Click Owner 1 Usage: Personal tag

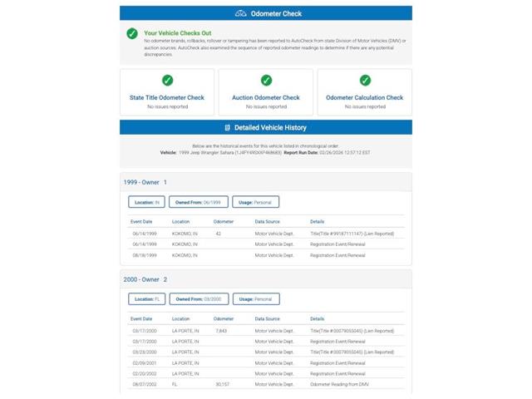click(255, 202)
